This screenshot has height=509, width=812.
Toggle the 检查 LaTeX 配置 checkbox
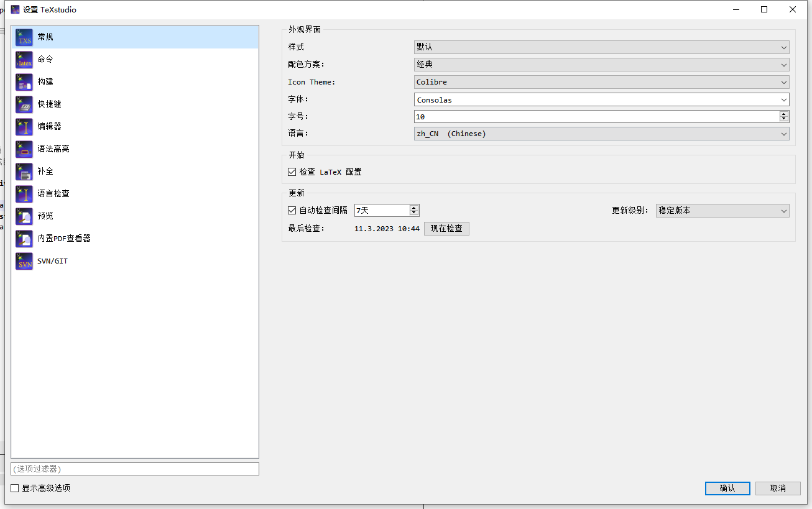[x=292, y=172]
